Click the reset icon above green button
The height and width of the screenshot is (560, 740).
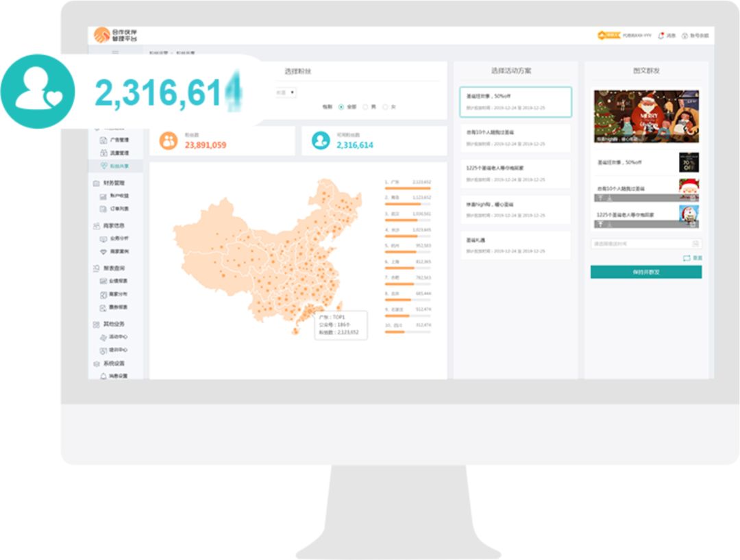click(687, 258)
